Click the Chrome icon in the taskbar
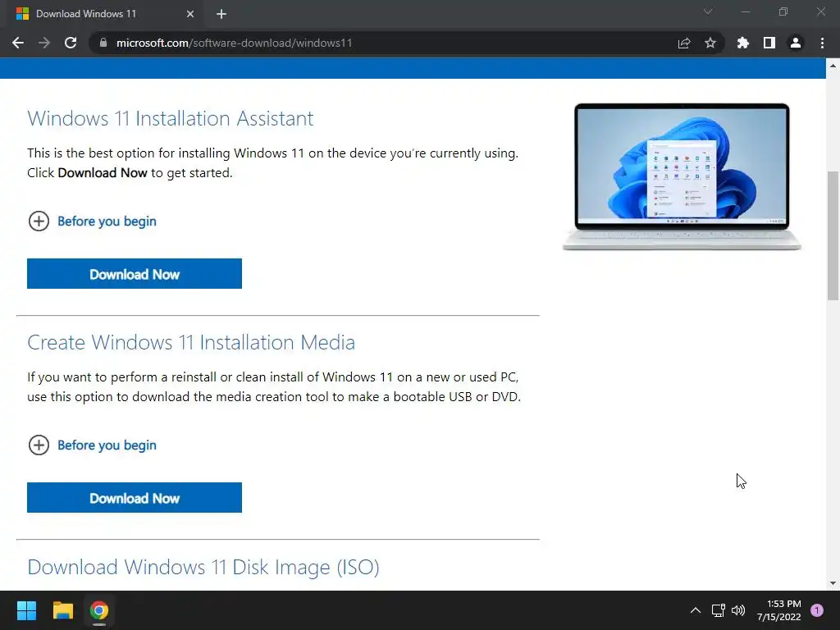 (99, 610)
